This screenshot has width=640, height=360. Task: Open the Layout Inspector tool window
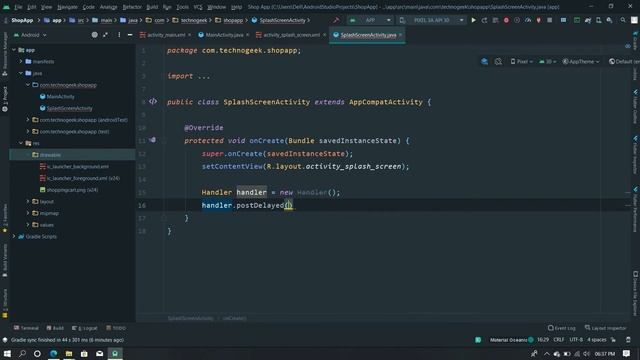pos(606,328)
